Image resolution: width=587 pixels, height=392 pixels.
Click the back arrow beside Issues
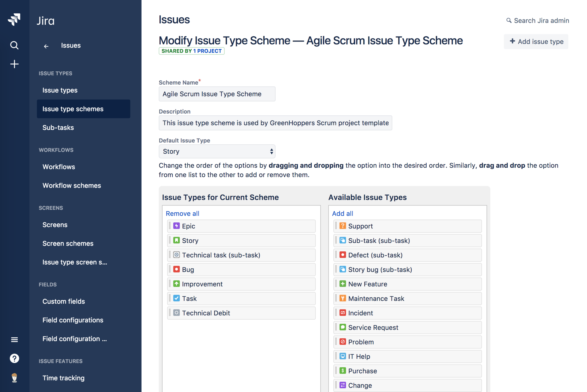click(x=46, y=46)
